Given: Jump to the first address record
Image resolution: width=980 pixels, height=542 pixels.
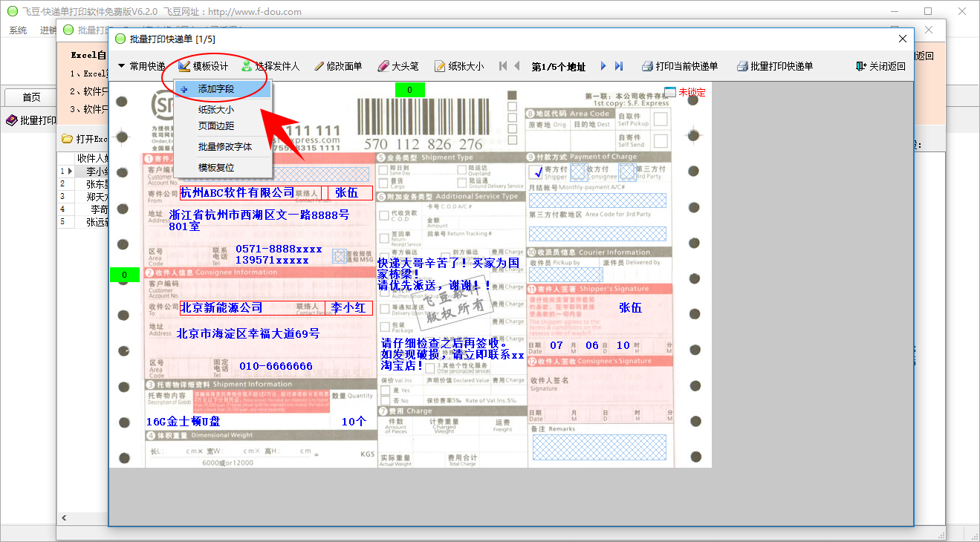Looking at the screenshot, I should coord(503,66).
